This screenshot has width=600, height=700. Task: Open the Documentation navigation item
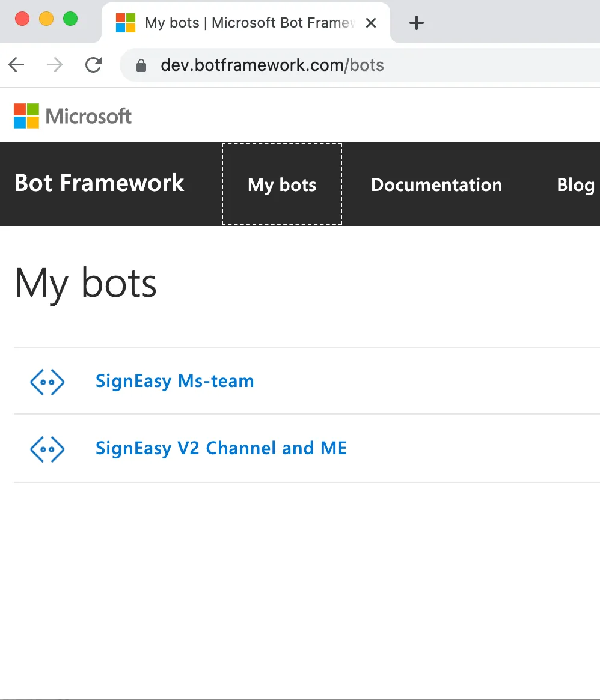click(436, 185)
